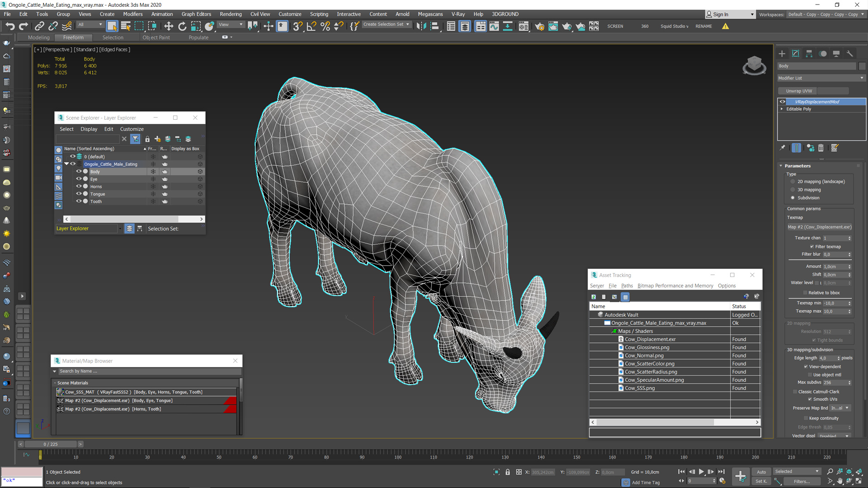Open the Hierarchy command panel tab

pos(809,54)
